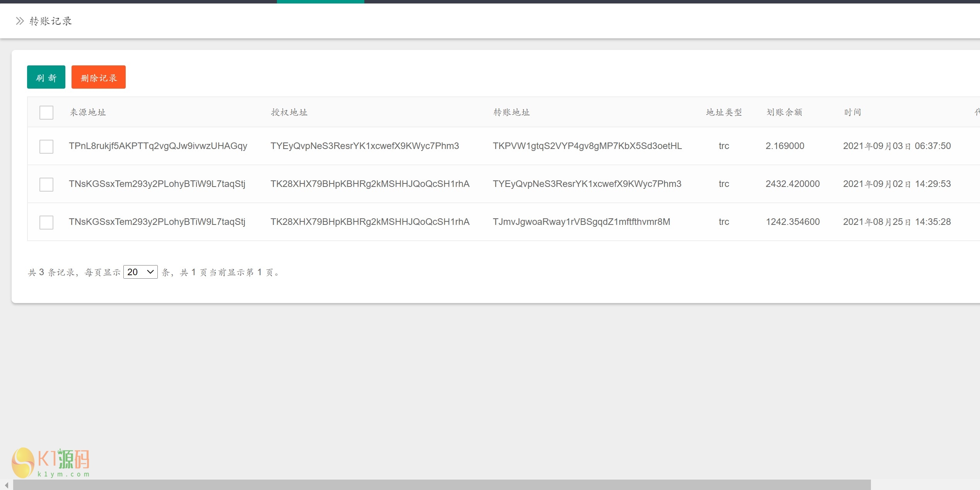The image size is (980, 490).
Task: Click the double chevron icon beside 转账记录
Action: point(20,21)
